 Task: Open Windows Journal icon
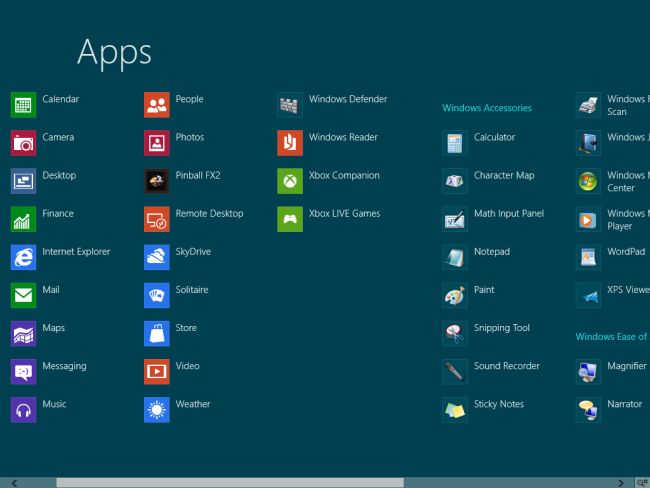tap(588, 143)
